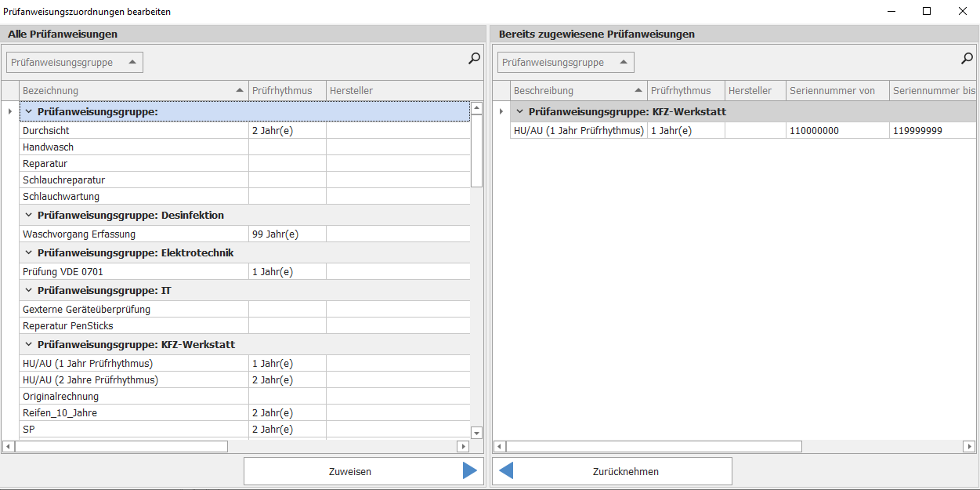Sort left list by Bezeichnung column
Screen dimensions: 980x490
(129, 91)
